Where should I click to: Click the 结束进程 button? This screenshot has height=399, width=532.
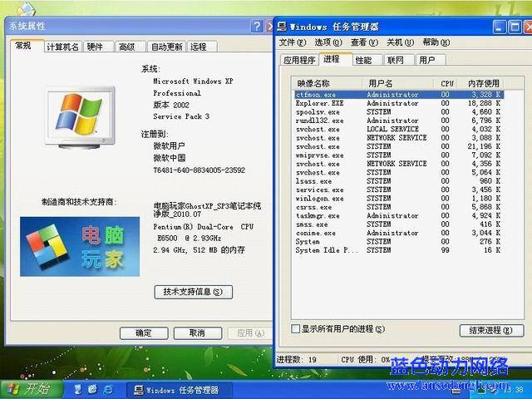[x=491, y=331]
